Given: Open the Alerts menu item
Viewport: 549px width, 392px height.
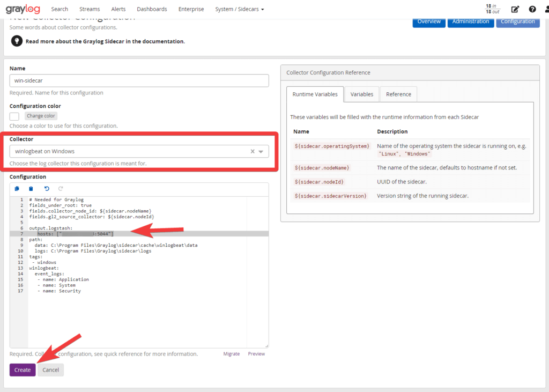Looking at the screenshot, I should pyautogui.click(x=118, y=9).
